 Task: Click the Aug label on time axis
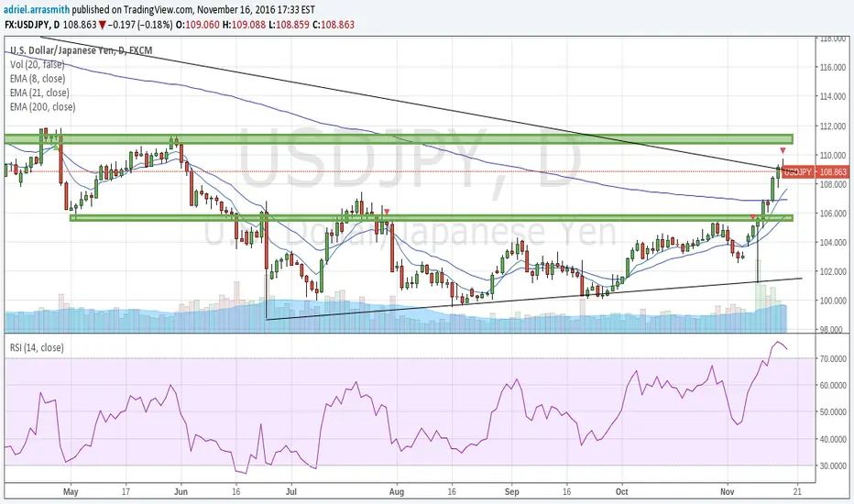[x=397, y=492]
